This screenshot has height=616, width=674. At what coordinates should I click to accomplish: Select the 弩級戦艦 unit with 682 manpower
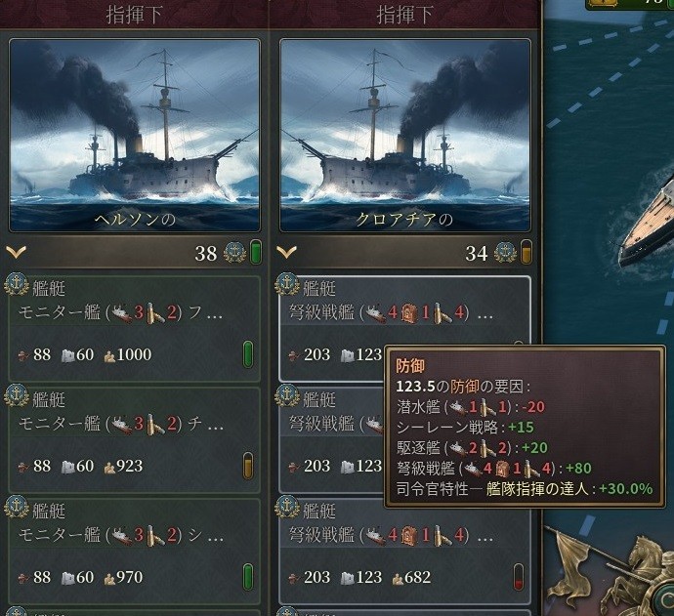405,552
